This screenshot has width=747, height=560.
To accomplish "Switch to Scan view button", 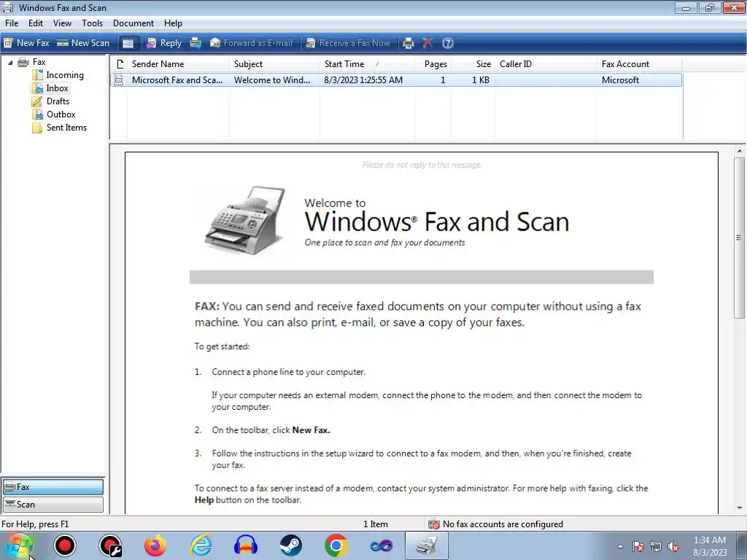I will (x=53, y=505).
